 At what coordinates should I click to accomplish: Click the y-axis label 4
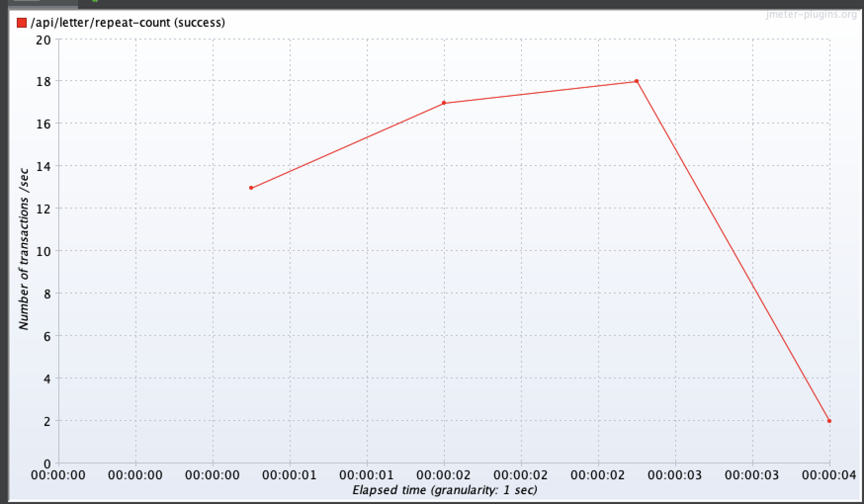(47, 379)
